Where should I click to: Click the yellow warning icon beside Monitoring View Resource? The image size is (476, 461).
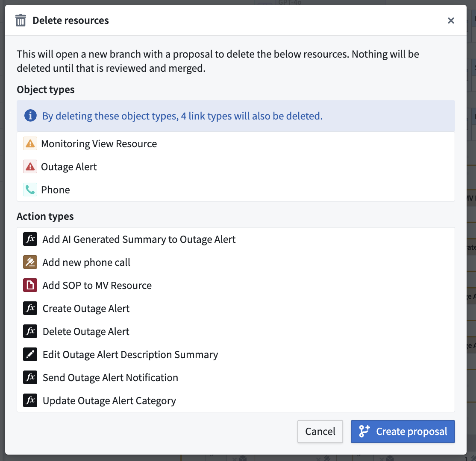(29, 143)
